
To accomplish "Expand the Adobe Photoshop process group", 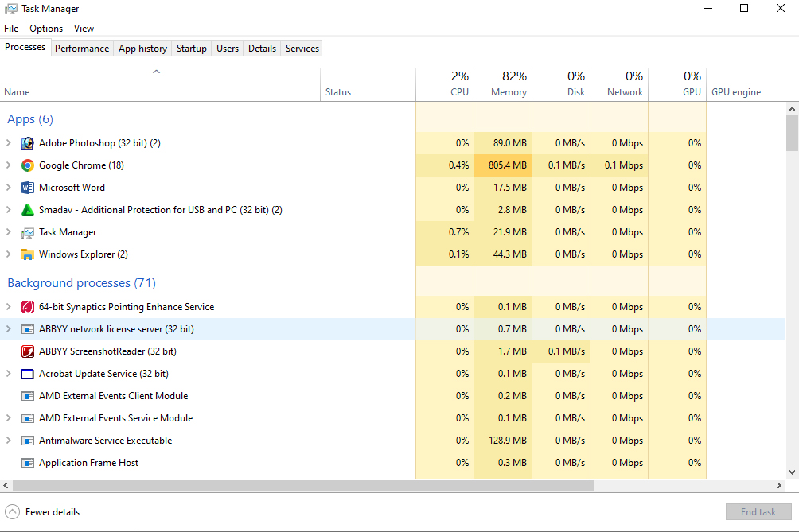I will (x=8, y=143).
